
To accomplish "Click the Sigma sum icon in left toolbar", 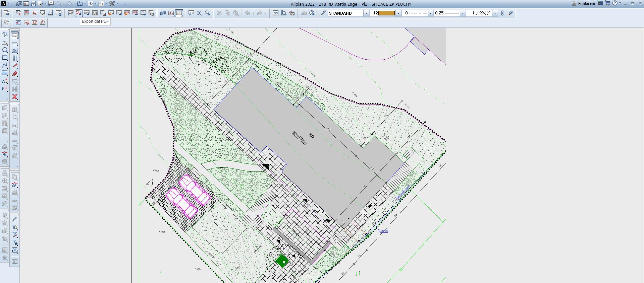I will point(15,262).
